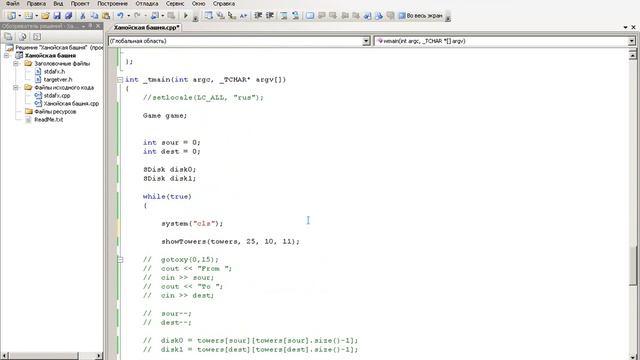Open the Solution Explorer window position dropdown

point(83,26)
